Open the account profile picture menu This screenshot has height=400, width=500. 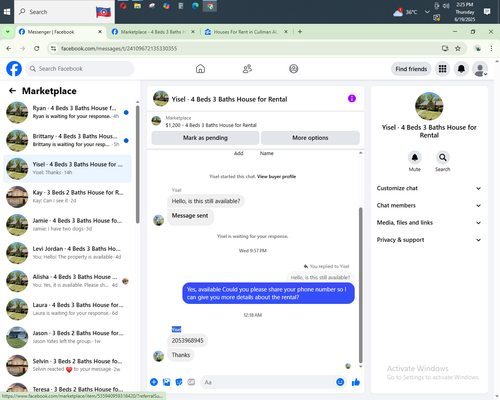pos(480,69)
